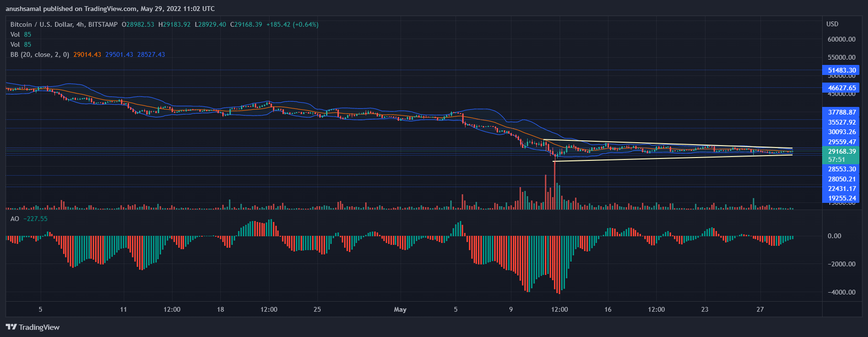Click the TradingView logo at the bottom
The height and width of the screenshot is (337, 868).
click(x=33, y=327)
